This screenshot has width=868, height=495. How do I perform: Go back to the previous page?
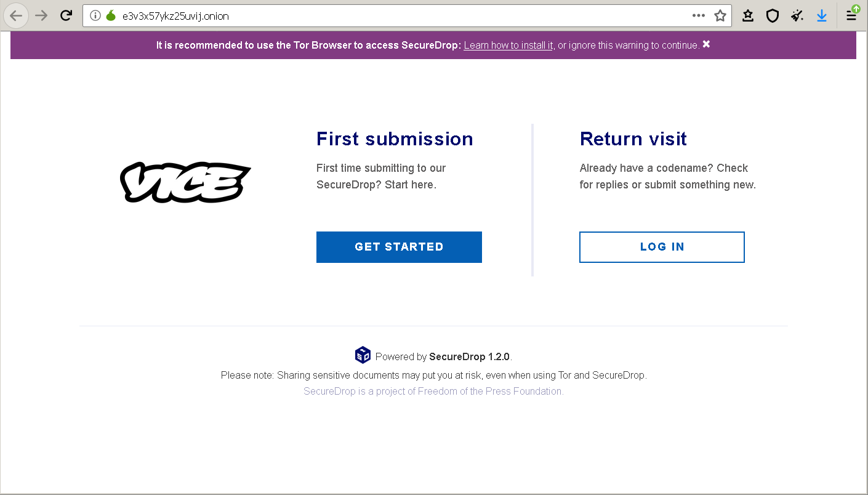coord(16,16)
